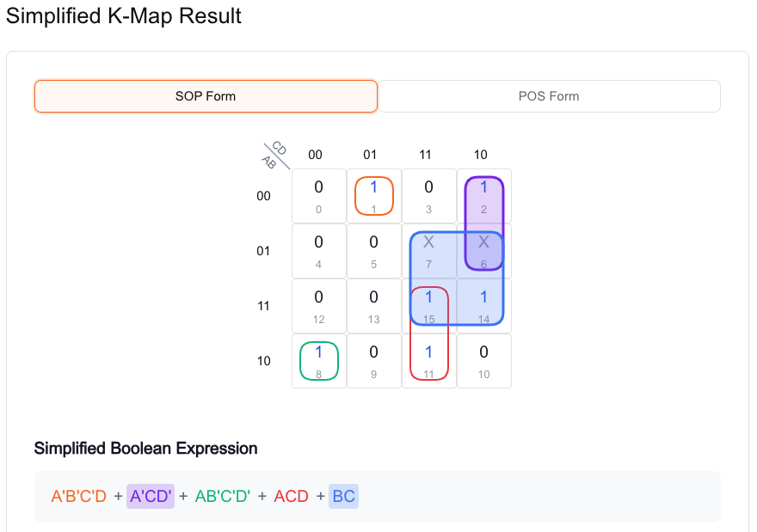The height and width of the screenshot is (532, 757).
Task: Click the green-circled cell 8
Action: [319, 361]
